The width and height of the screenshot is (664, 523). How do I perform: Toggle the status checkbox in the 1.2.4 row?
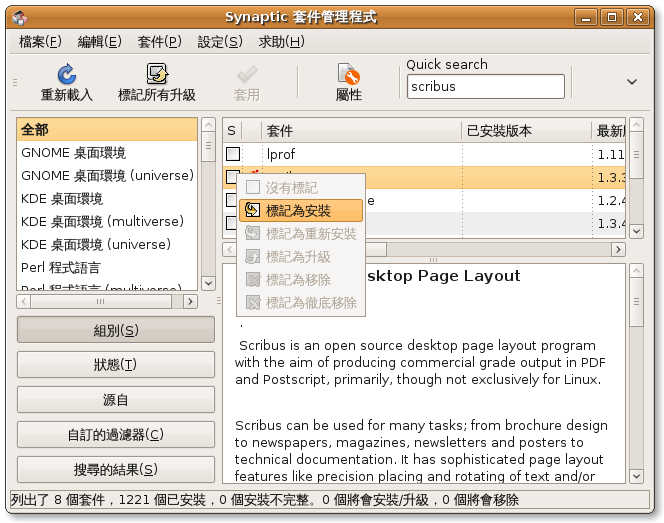[x=231, y=200]
